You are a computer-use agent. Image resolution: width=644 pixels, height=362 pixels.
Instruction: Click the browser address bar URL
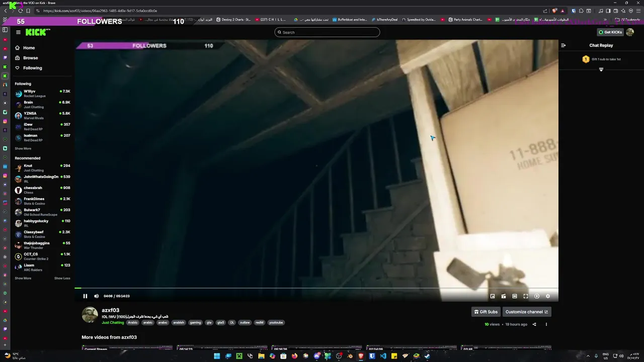100,11
